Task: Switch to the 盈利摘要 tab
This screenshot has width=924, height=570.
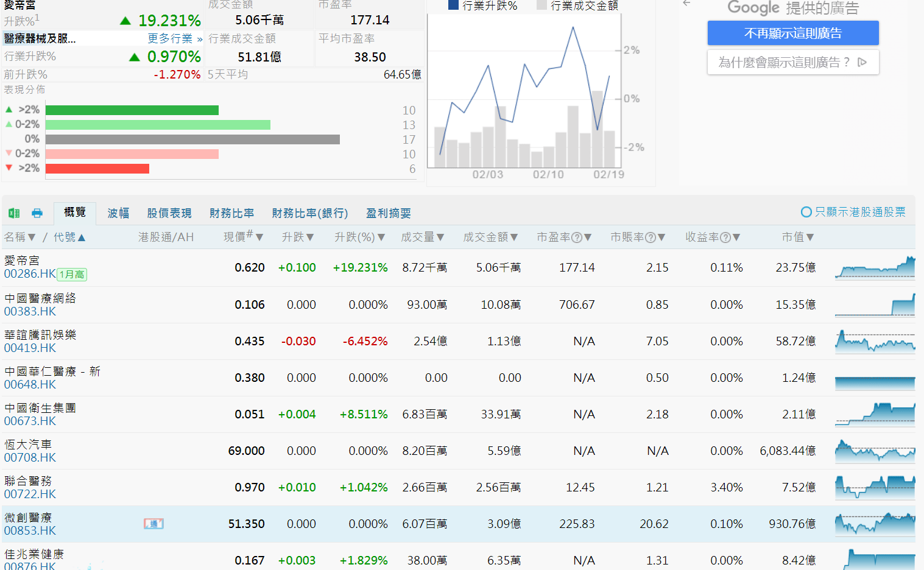Action: 388,213
